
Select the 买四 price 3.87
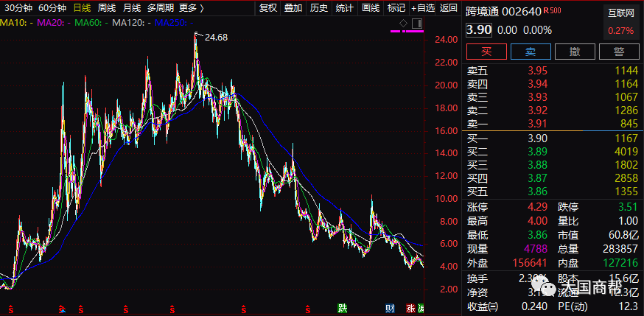click(x=538, y=178)
